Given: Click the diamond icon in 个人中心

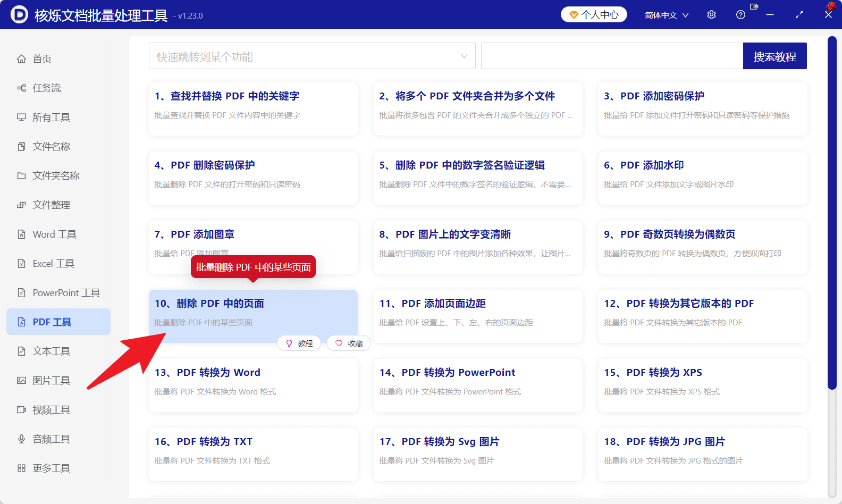Looking at the screenshot, I should coord(574,15).
